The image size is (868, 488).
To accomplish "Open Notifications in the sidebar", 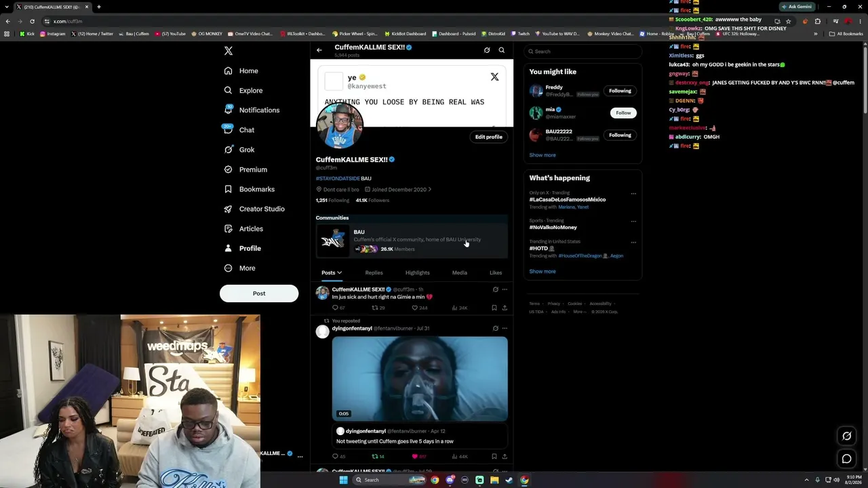I will [252, 110].
